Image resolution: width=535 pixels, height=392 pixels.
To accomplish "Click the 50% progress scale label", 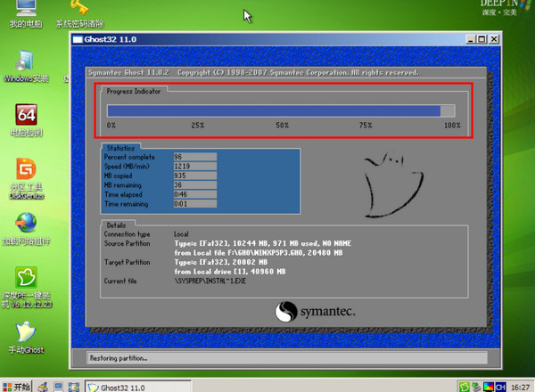I will [282, 126].
